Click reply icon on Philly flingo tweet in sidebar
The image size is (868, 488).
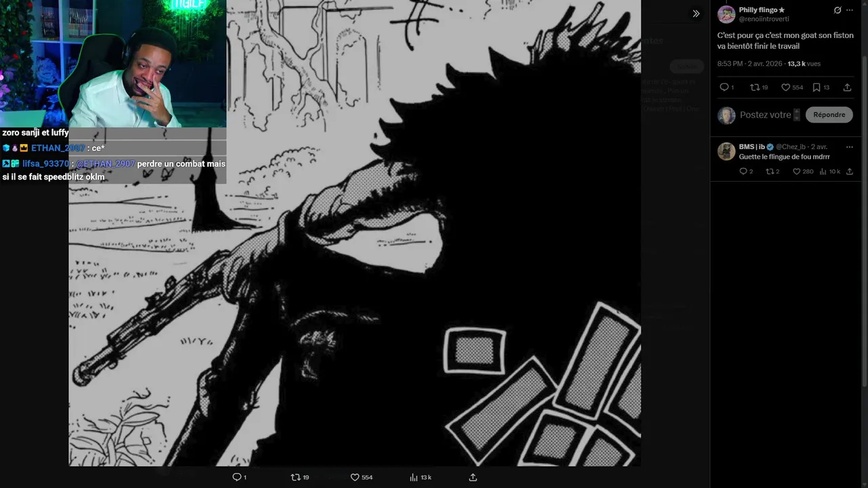pyautogui.click(x=724, y=87)
